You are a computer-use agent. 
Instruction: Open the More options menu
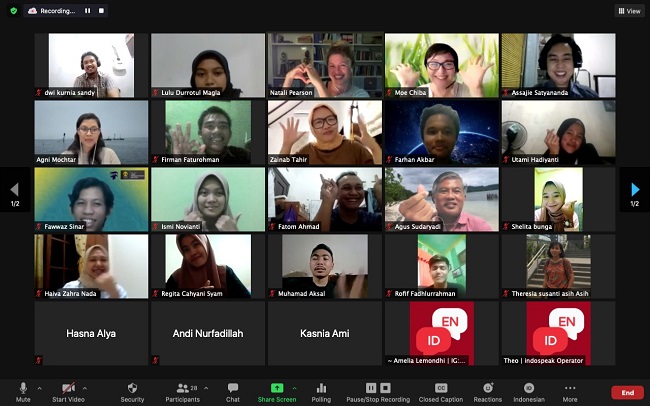click(570, 390)
